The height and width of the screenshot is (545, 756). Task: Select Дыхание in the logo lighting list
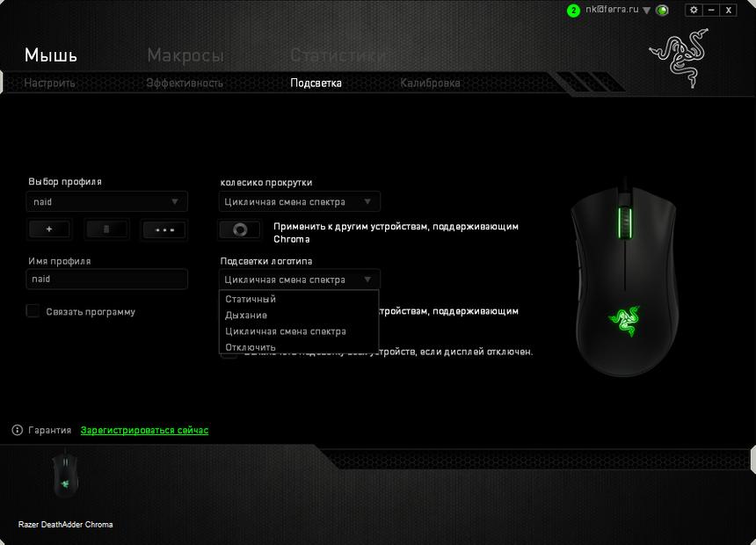(246, 315)
